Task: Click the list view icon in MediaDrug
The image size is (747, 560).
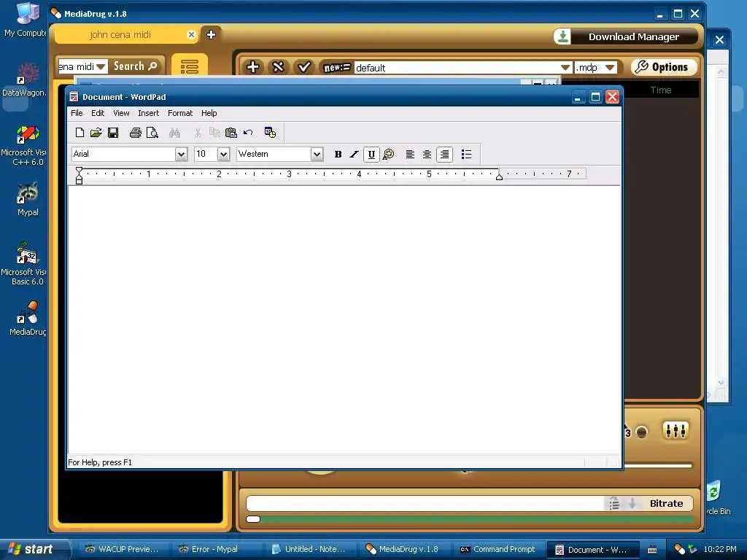Action: coord(189,66)
